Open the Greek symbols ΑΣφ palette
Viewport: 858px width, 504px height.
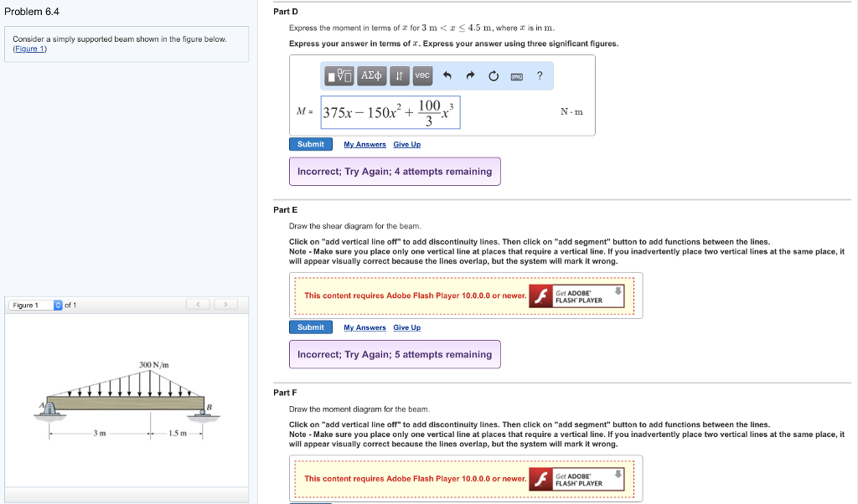pos(370,76)
